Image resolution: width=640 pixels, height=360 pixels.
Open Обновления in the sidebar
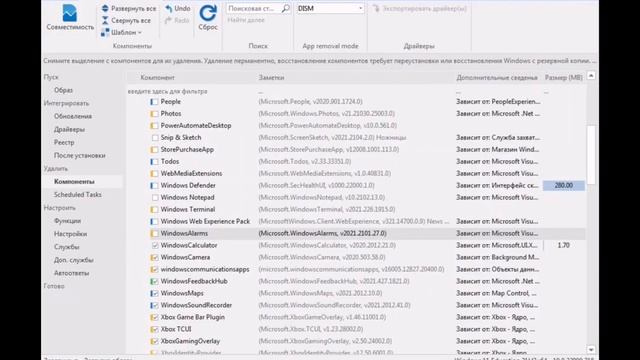(73, 116)
